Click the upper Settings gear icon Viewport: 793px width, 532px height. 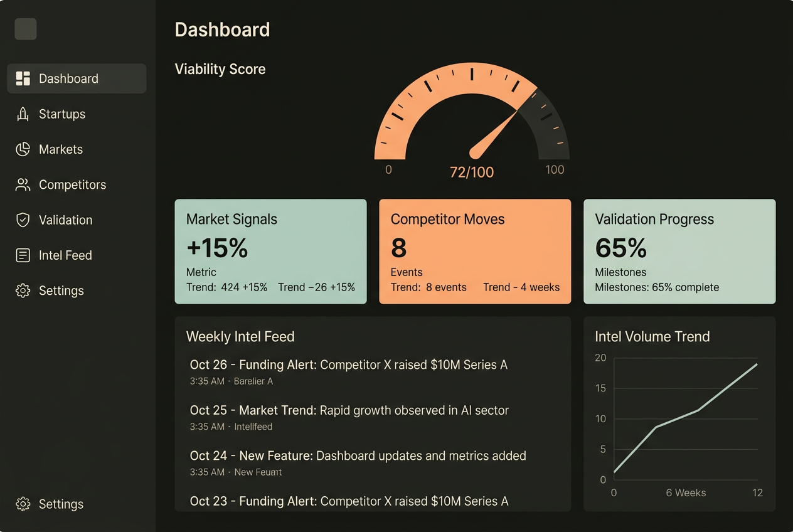(23, 290)
